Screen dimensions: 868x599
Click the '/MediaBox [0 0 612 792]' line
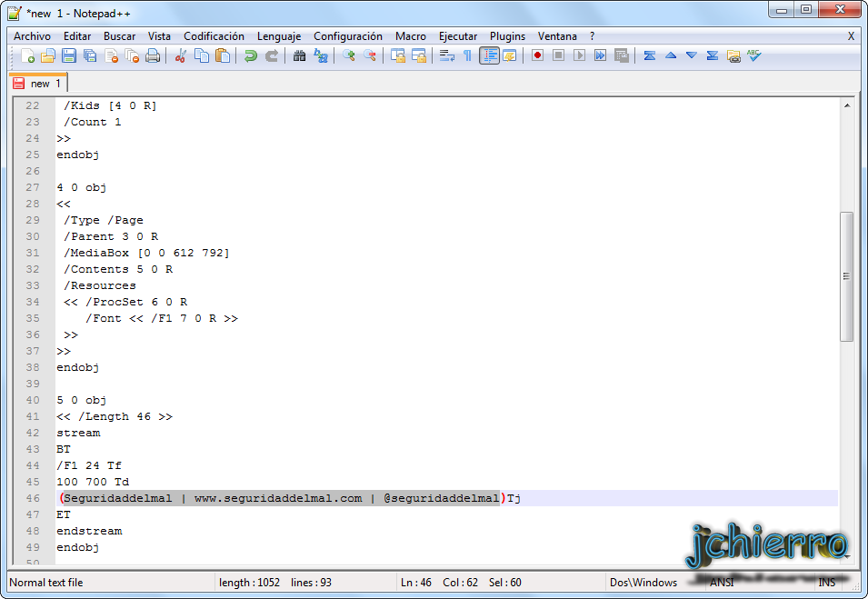(146, 253)
